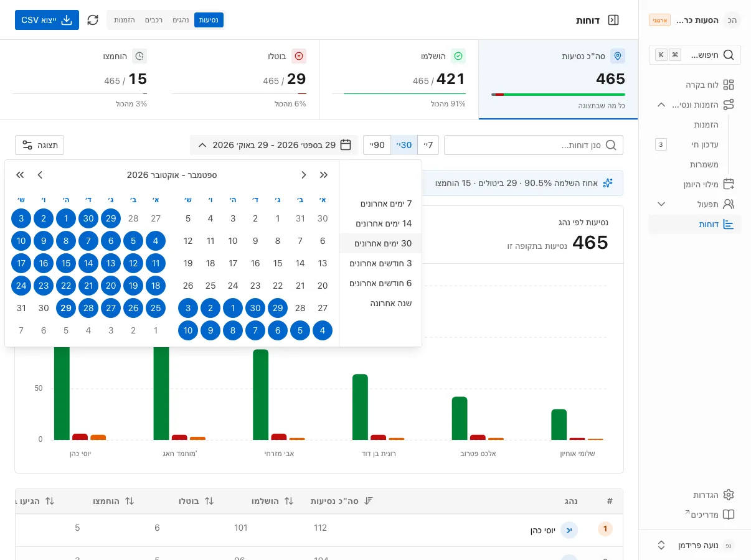
Task: Switch to the נהגים tab
Action: pyautogui.click(x=181, y=20)
